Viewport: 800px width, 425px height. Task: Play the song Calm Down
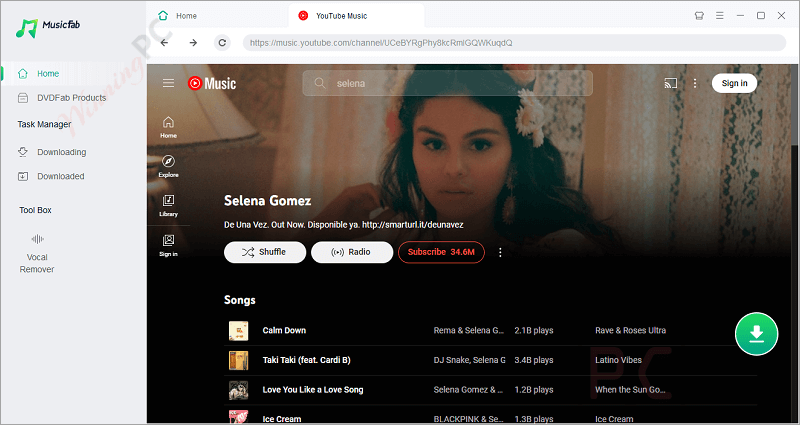(x=284, y=331)
